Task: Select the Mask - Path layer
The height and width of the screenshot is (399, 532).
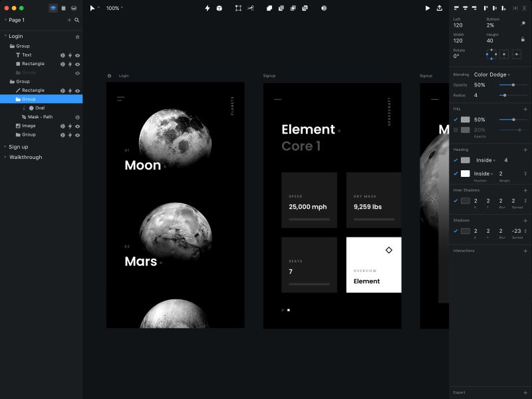Action: click(41, 117)
